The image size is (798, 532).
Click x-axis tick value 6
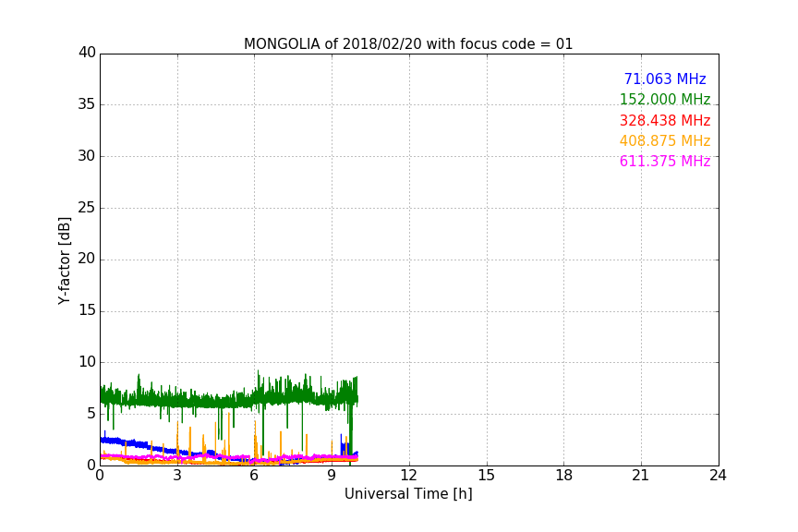(x=254, y=476)
